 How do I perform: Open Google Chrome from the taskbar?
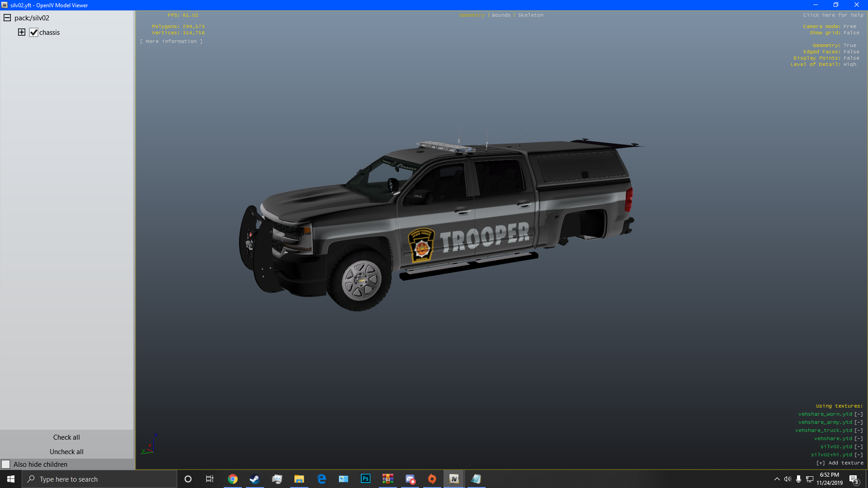[x=232, y=479]
